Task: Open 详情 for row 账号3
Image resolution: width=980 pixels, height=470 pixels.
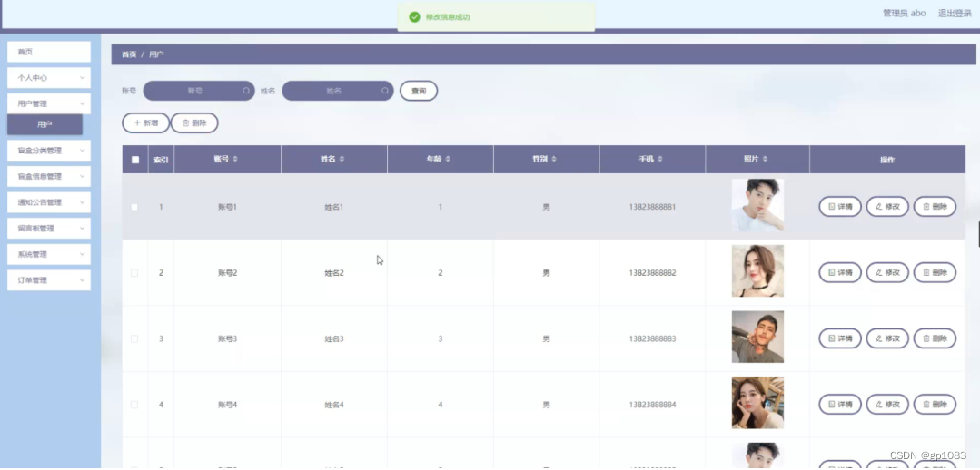Action: point(840,338)
